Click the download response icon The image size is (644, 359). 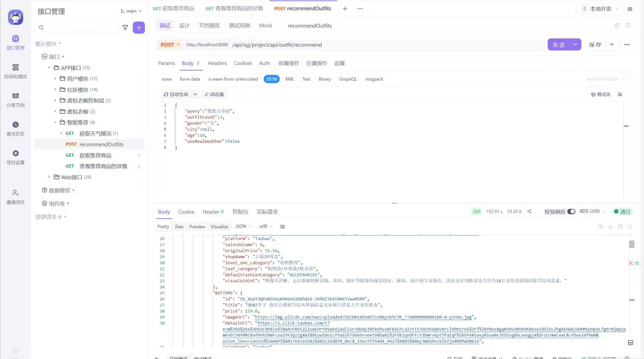tap(610, 227)
